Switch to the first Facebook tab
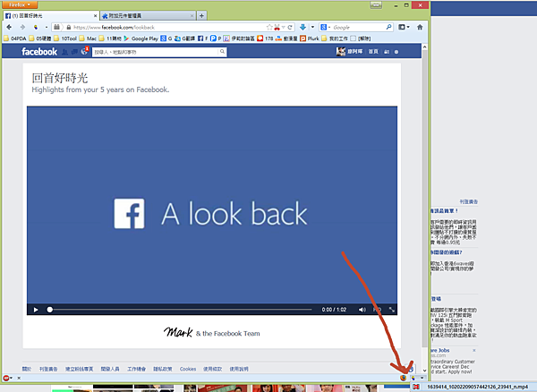This screenshot has width=537, height=392. (x=51, y=16)
